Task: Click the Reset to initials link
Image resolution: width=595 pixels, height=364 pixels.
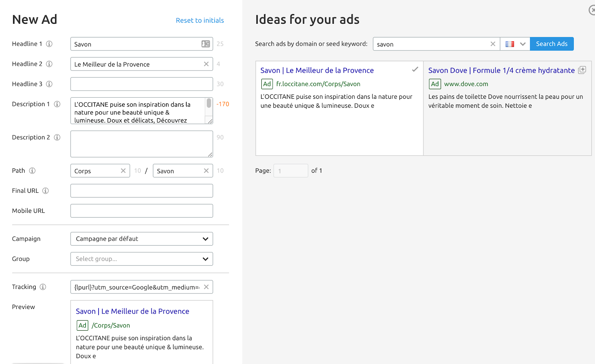Action: [200, 20]
